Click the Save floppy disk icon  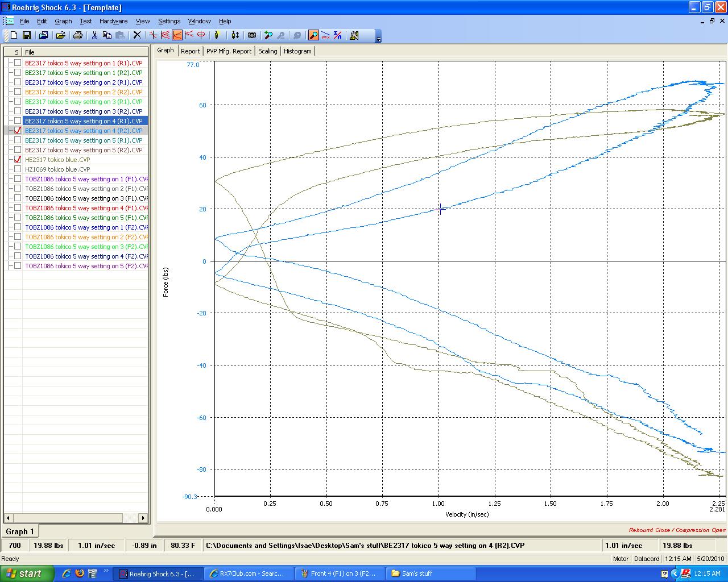point(26,35)
